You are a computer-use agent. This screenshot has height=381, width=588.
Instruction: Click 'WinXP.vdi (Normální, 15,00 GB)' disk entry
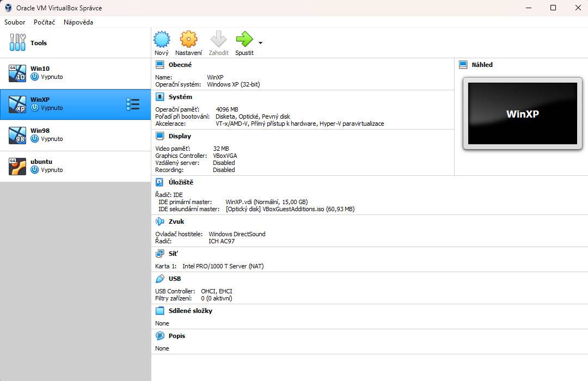[x=267, y=202]
